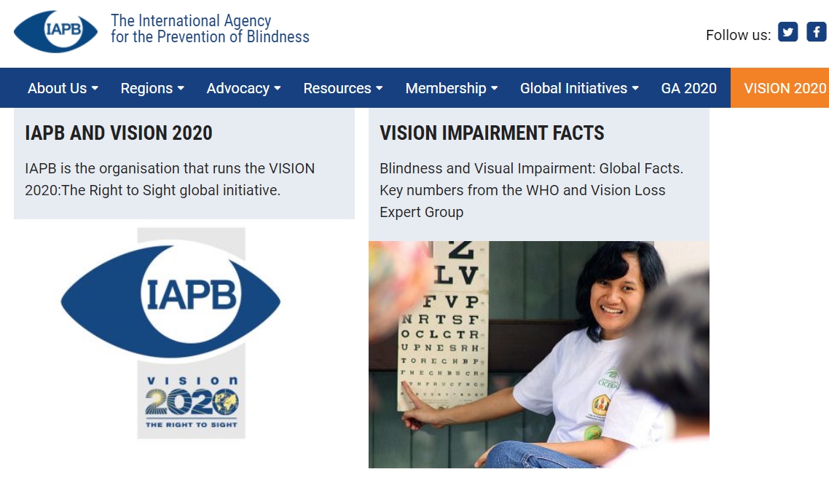Screen dimensions: 829x504
Task: Click The International Agency for the Prevention of Blindness title
Action: pos(210,28)
